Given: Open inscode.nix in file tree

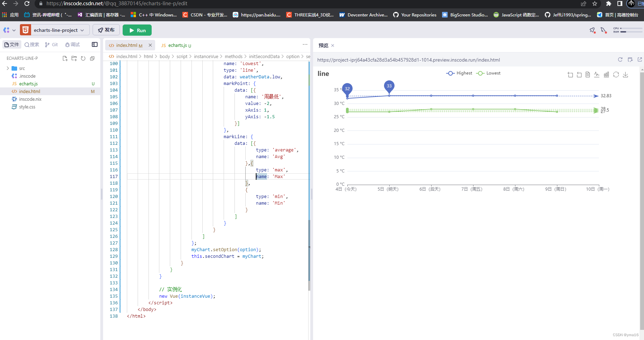Looking at the screenshot, I should tap(30, 99).
